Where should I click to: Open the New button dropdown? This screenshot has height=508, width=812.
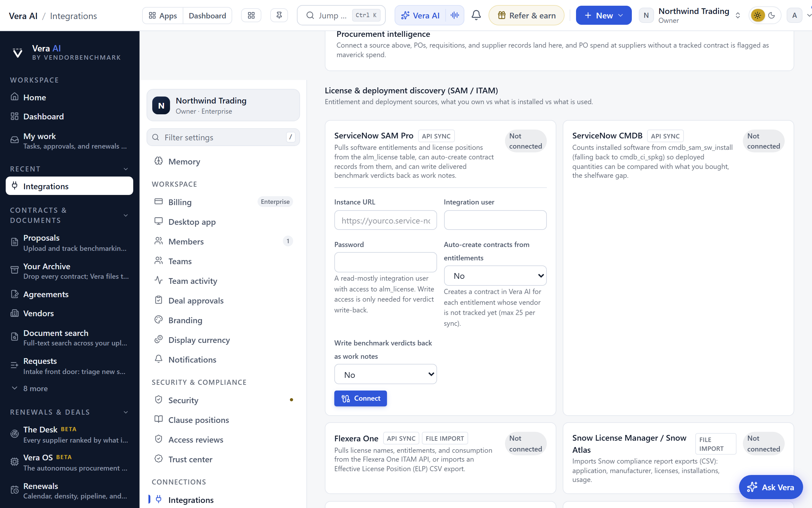pos(603,16)
